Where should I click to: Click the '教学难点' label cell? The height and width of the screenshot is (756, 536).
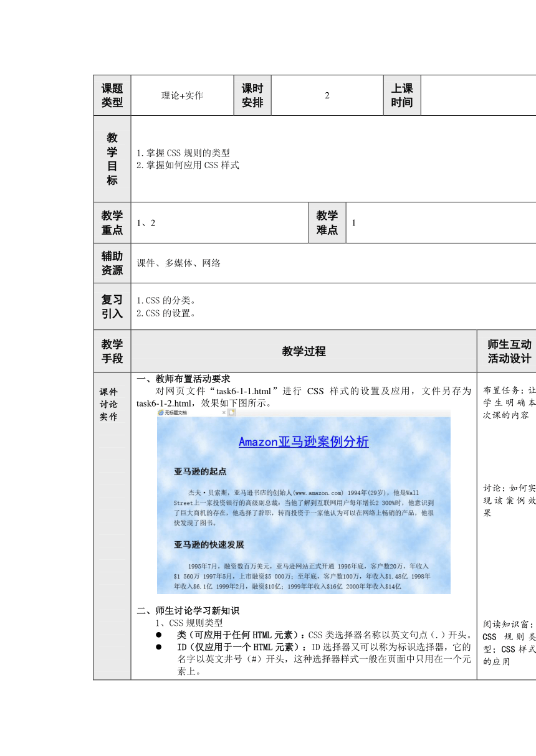(327, 223)
